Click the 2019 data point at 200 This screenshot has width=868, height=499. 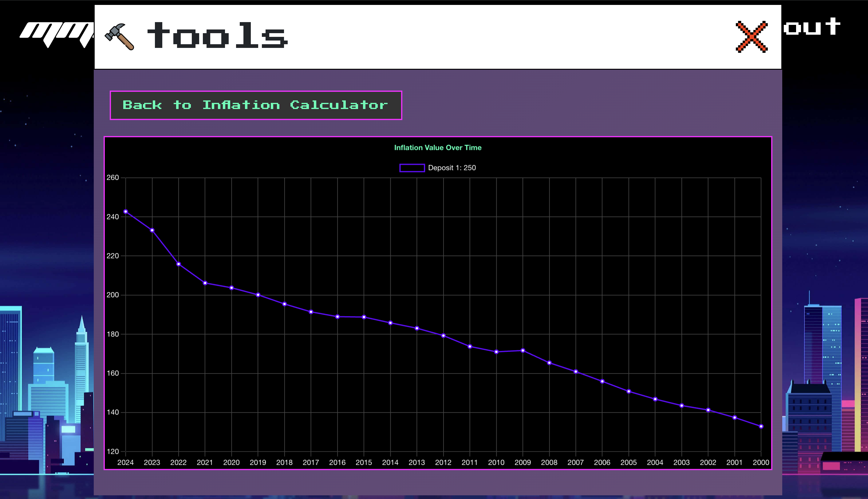pos(258,295)
